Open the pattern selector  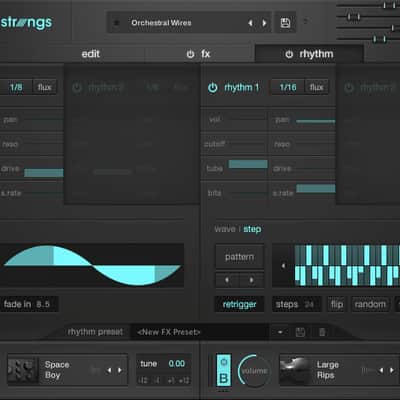[x=239, y=257]
